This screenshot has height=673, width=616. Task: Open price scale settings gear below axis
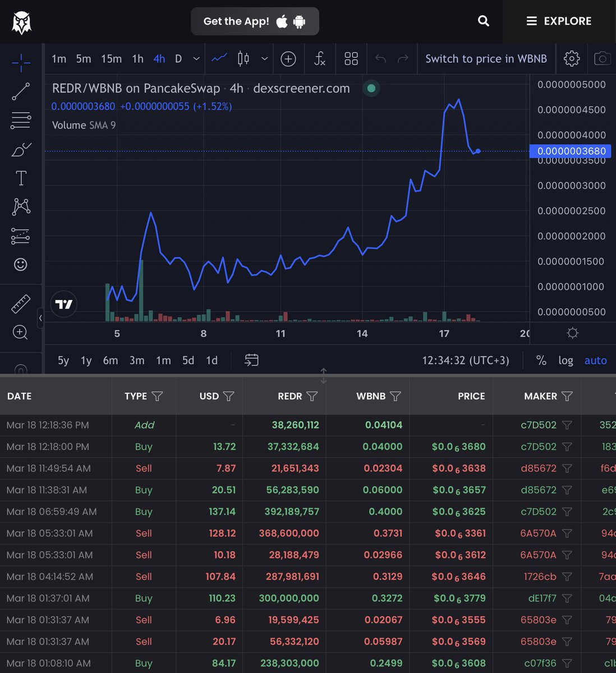pyautogui.click(x=572, y=333)
